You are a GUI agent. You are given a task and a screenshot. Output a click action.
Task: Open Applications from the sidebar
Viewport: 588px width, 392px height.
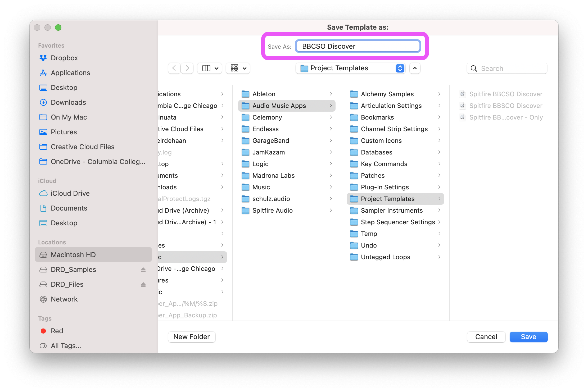pos(70,73)
